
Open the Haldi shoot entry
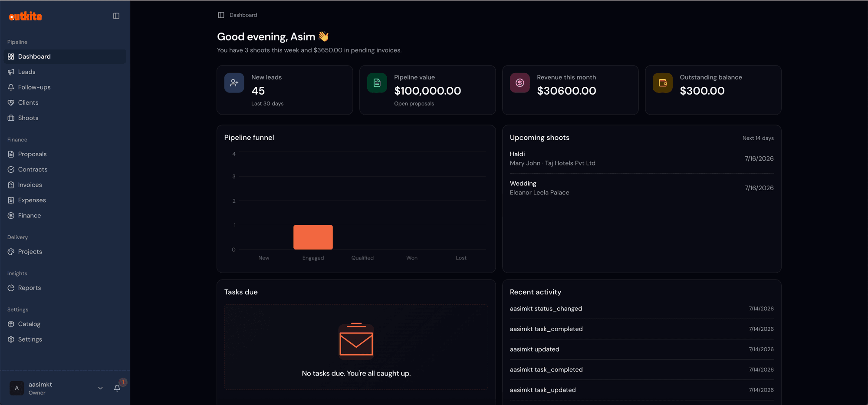coord(641,158)
